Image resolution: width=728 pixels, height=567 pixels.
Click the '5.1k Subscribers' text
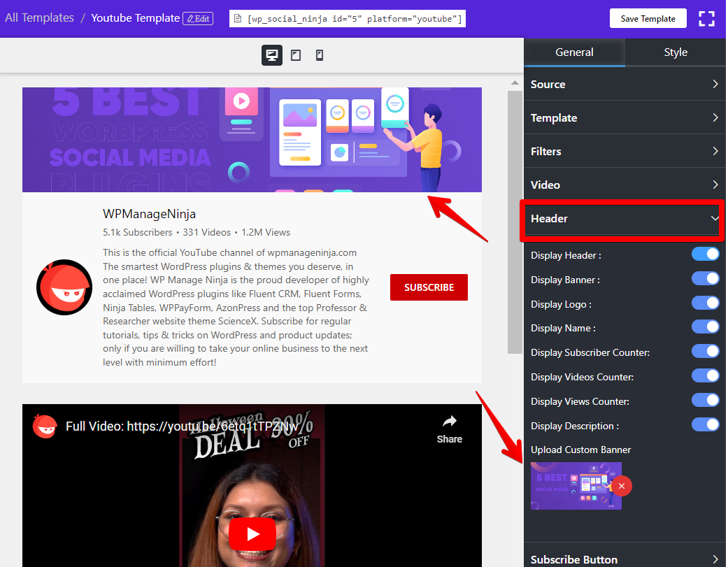tap(138, 232)
